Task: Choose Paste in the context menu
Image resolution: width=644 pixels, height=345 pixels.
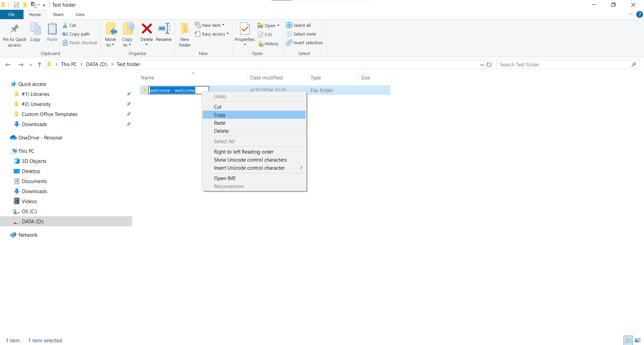Action: [x=254, y=123]
